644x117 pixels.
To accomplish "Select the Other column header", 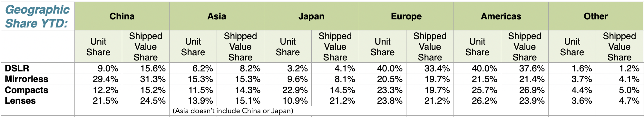I will click(596, 16).
